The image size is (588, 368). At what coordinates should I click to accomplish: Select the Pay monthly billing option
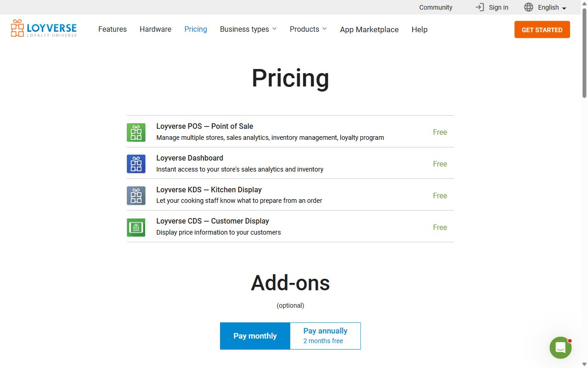255,336
